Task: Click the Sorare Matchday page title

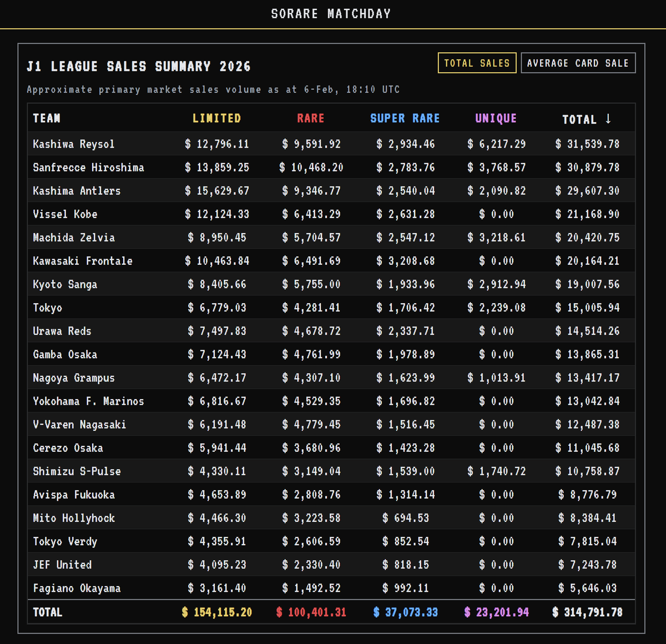Action: click(x=331, y=13)
